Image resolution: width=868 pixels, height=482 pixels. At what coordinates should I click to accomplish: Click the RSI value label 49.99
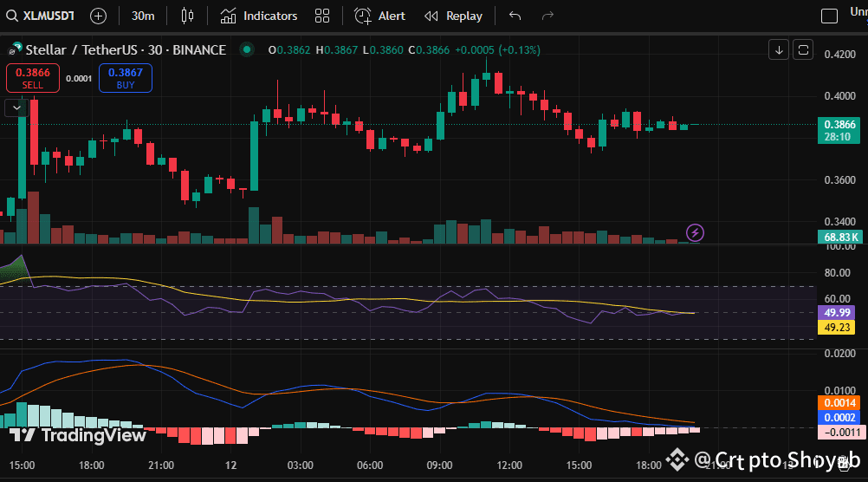click(x=837, y=312)
